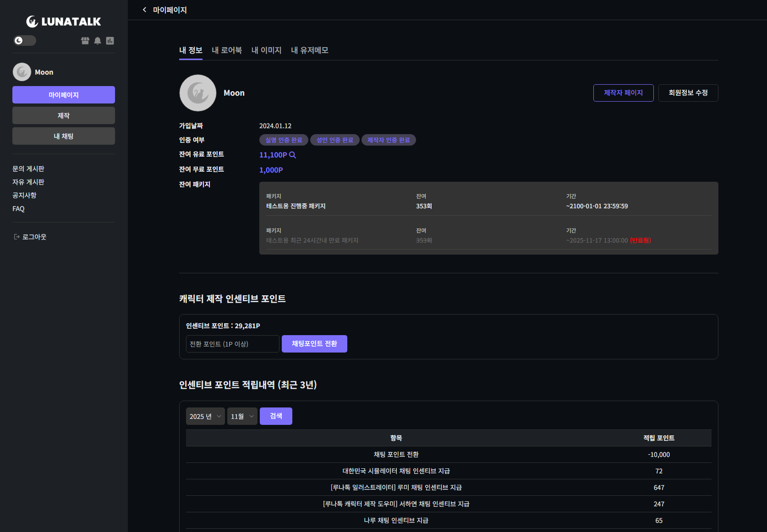Click the 회원정보 수정 button

pyautogui.click(x=688, y=93)
